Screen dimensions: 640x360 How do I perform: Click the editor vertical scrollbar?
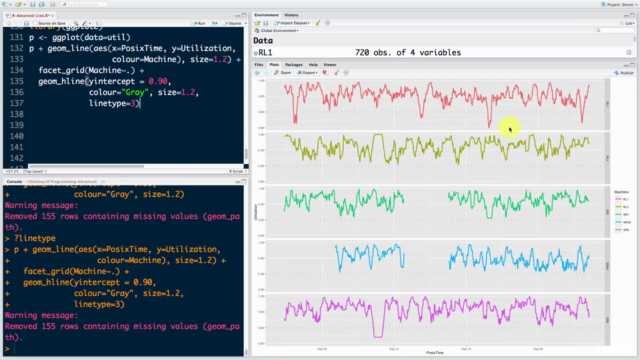[x=246, y=154]
